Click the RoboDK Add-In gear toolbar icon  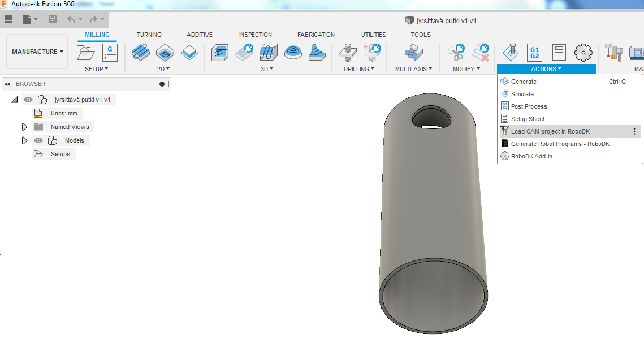(583, 53)
